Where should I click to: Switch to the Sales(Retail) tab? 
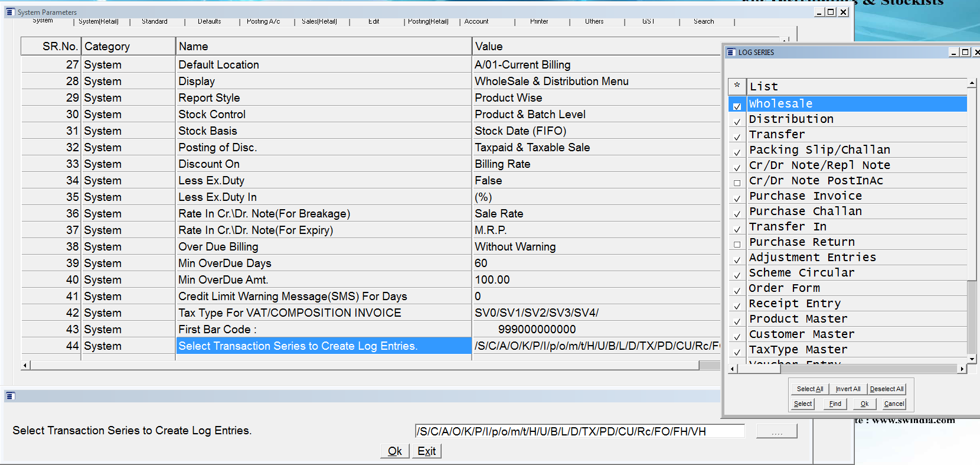click(x=319, y=21)
